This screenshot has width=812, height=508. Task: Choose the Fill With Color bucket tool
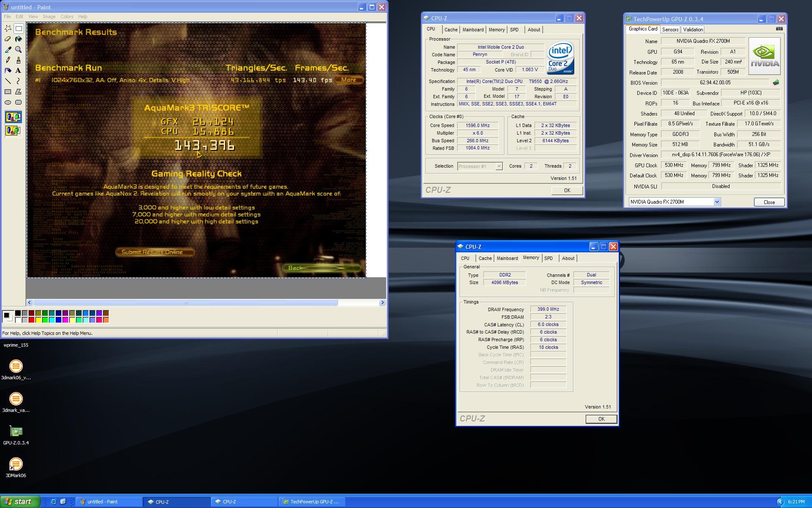coord(19,39)
